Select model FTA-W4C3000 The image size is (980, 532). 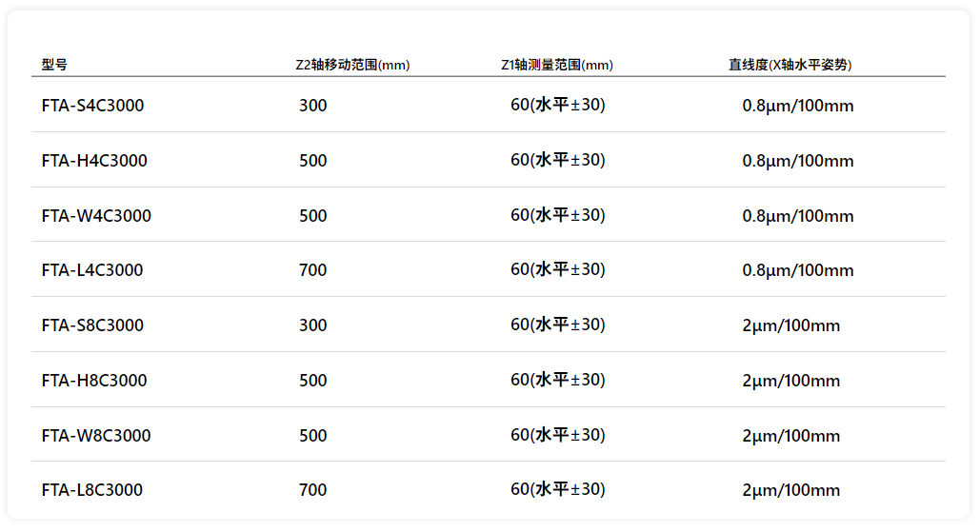(96, 216)
